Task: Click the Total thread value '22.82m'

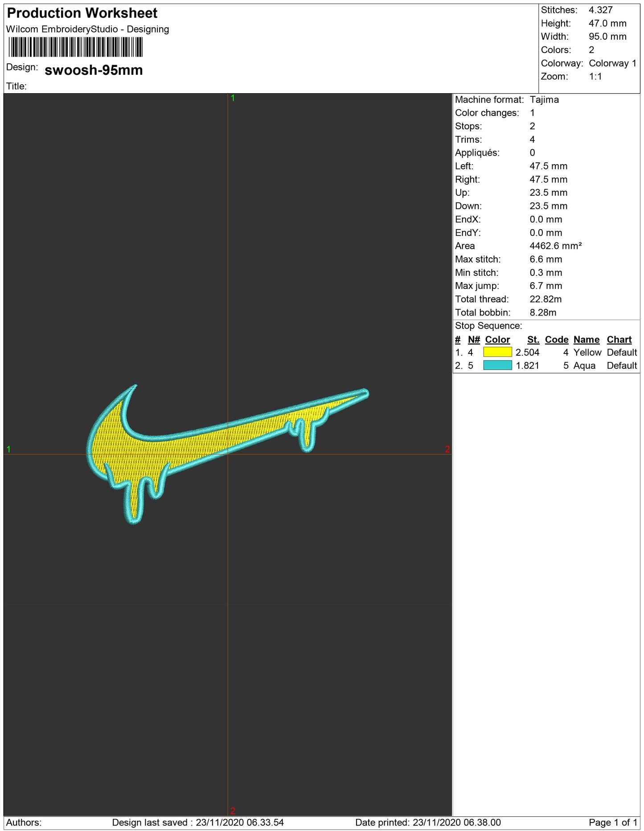Action: 546,299
